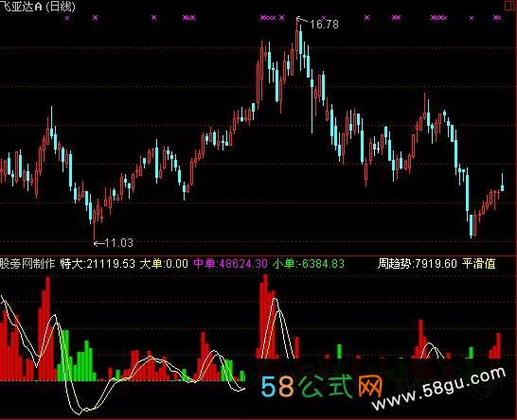Toggle the 中单:48624.30 purple indicator line
The width and height of the screenshot is (517, 420).
point(230,264)
